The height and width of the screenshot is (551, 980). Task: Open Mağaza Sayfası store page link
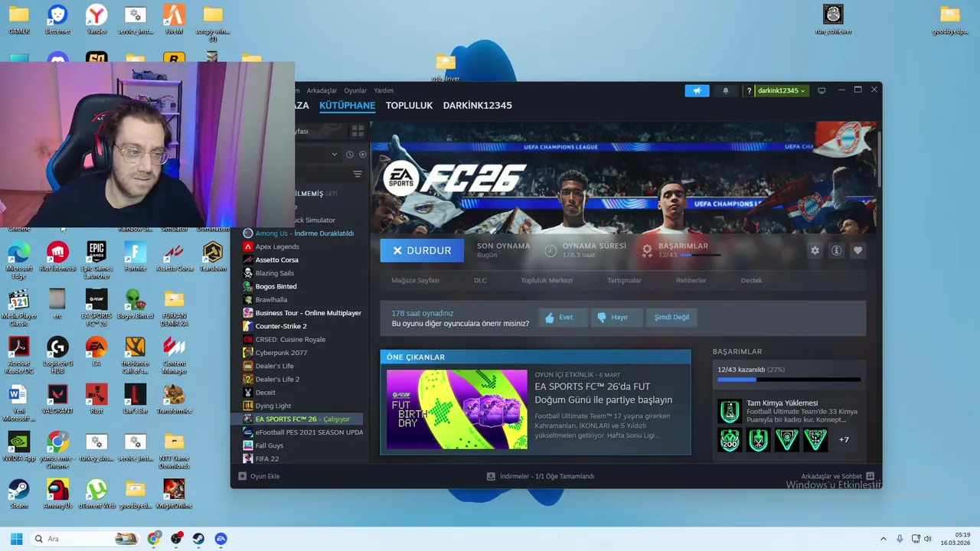[x=415, y=280]
